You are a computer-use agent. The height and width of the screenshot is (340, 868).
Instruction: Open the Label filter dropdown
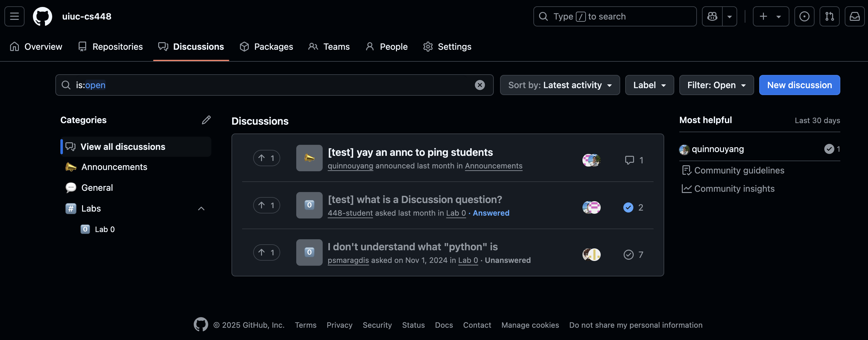[649, 85]
